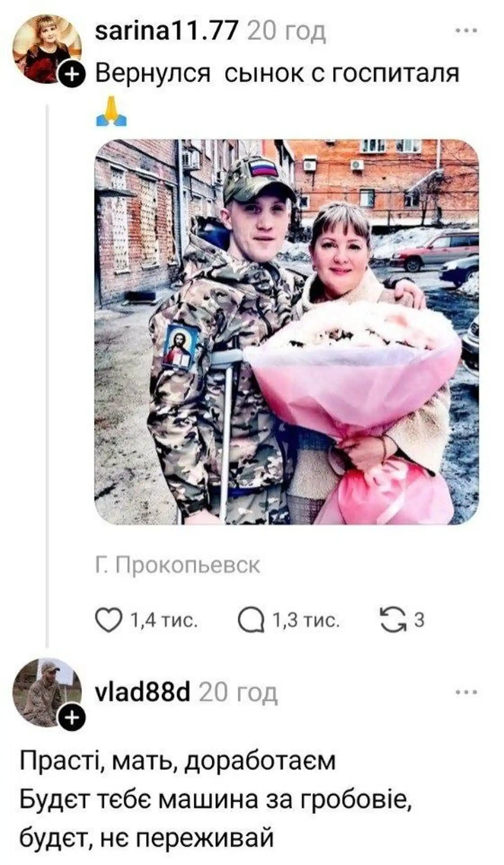Open more options for sarina11.77's post

pos(467,31)
